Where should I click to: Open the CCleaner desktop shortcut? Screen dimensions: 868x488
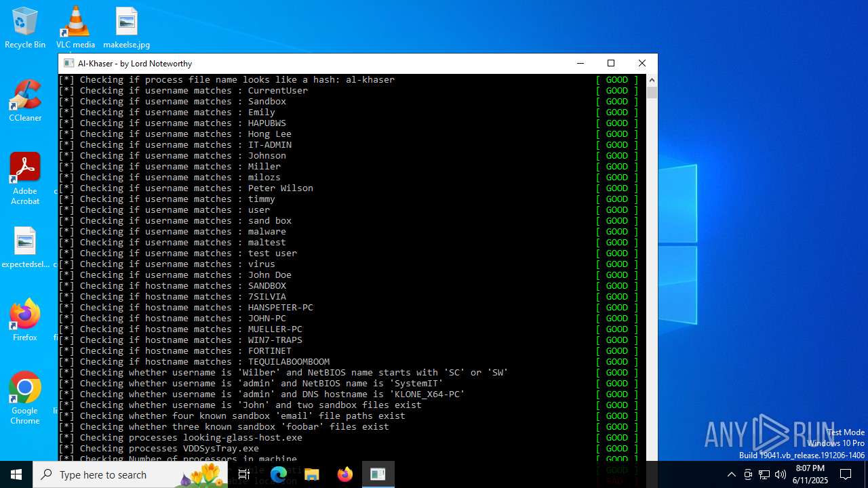(x=25, y=102)
